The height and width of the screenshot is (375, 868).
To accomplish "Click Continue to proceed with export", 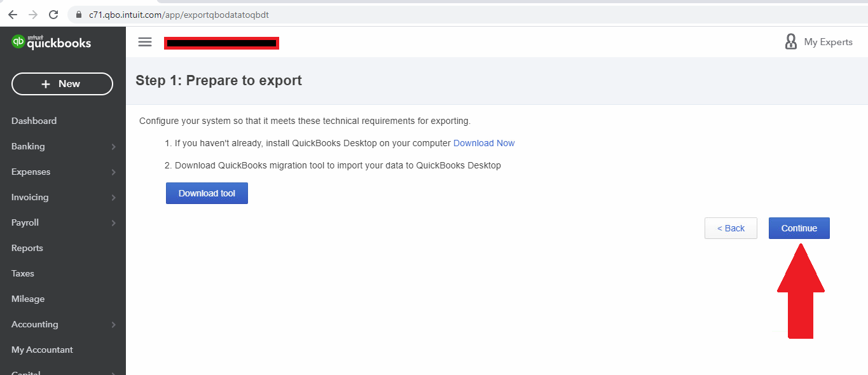I will pos(799,228).
